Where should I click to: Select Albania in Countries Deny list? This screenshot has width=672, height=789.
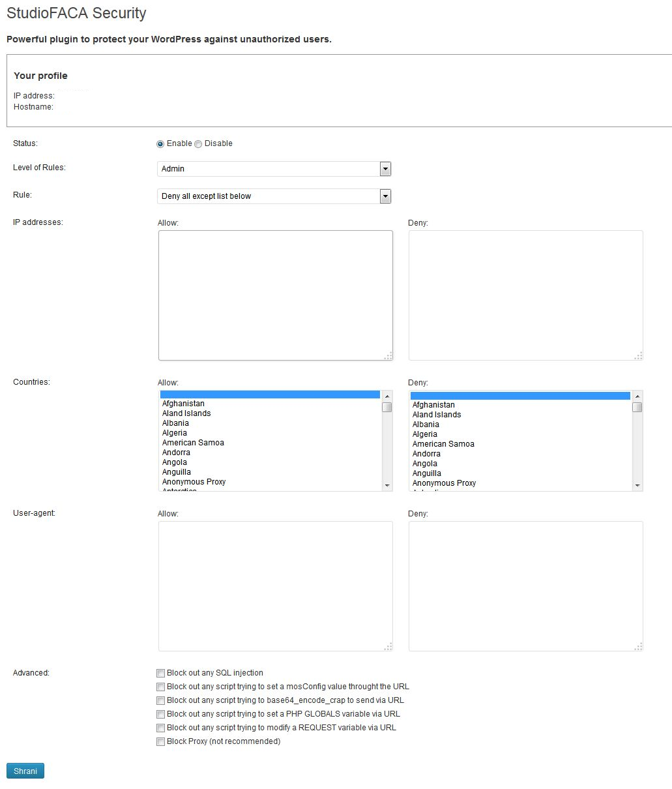[x=520, y=424]
